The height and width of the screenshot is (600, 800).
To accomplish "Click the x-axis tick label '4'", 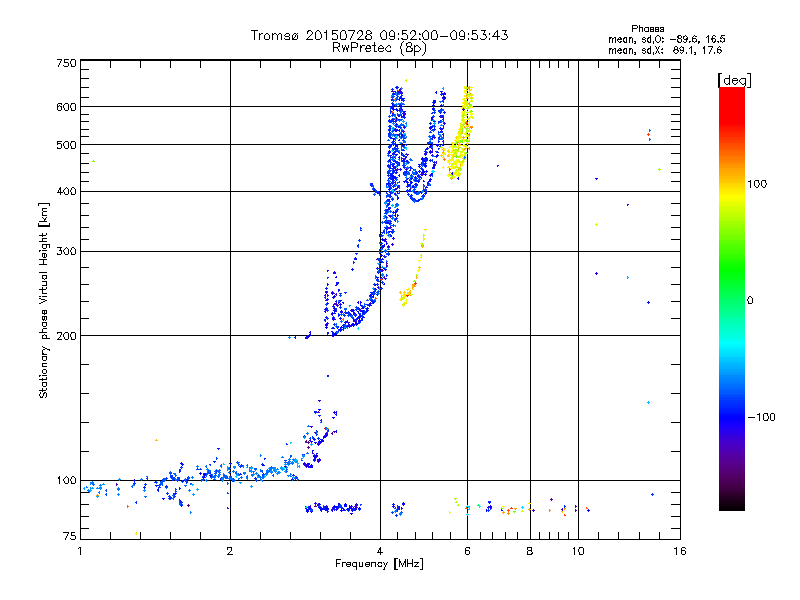I will coord(380,551).
